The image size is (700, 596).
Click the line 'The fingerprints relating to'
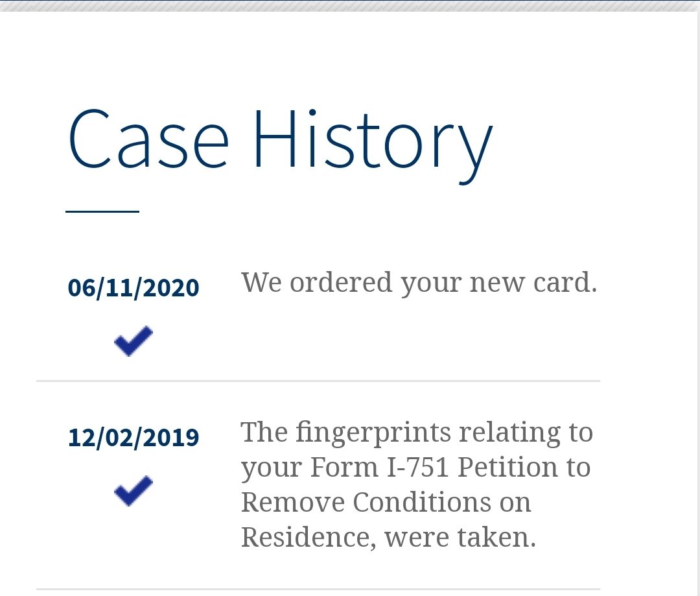(417, 433)
